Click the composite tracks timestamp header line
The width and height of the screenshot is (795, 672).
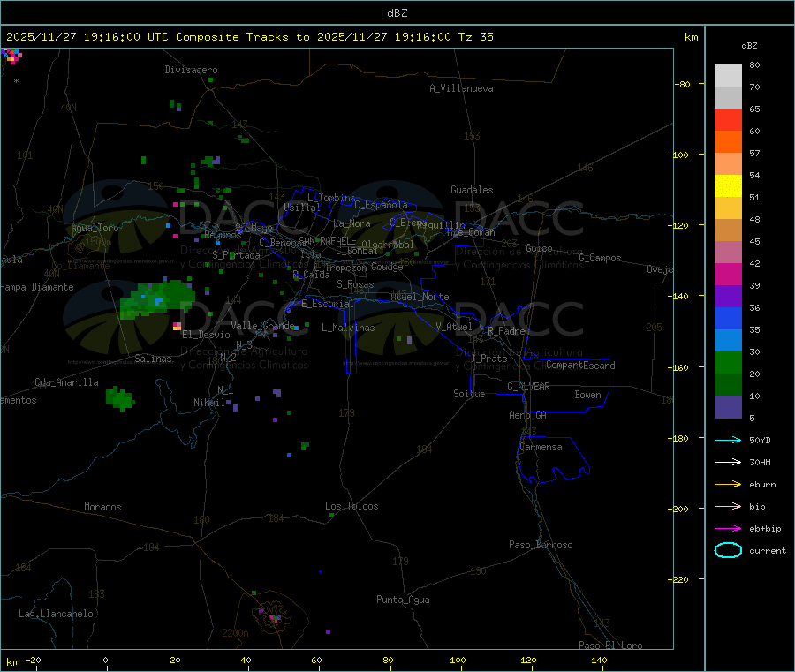(x=249, y=37)
